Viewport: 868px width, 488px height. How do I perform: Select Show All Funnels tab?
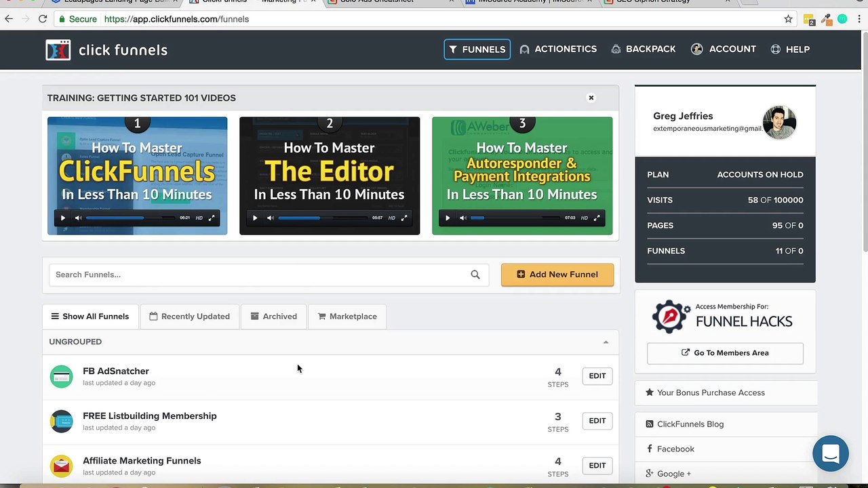[x=90, y=317]
